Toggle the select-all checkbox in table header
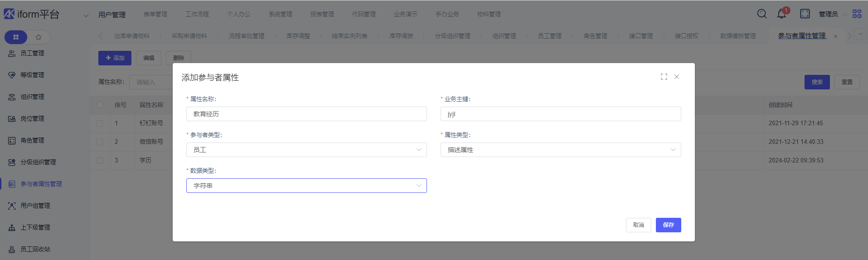Viewport: 868px width, 260px height. (100, 105)
